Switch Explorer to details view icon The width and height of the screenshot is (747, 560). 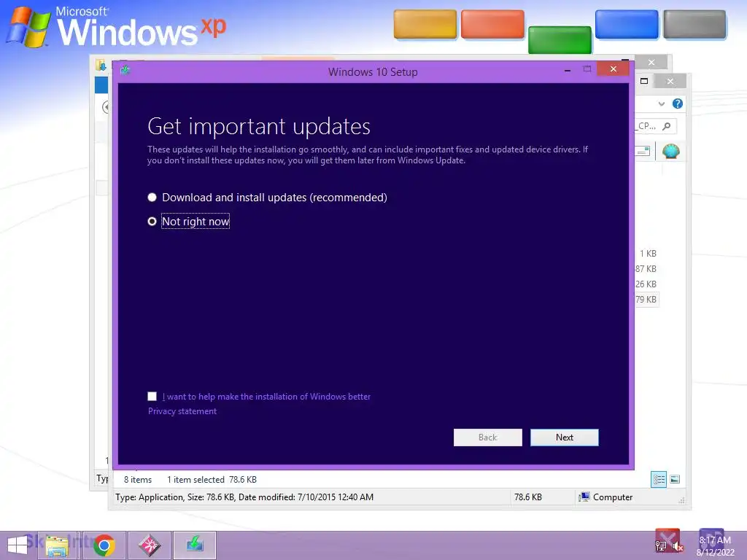659,479
